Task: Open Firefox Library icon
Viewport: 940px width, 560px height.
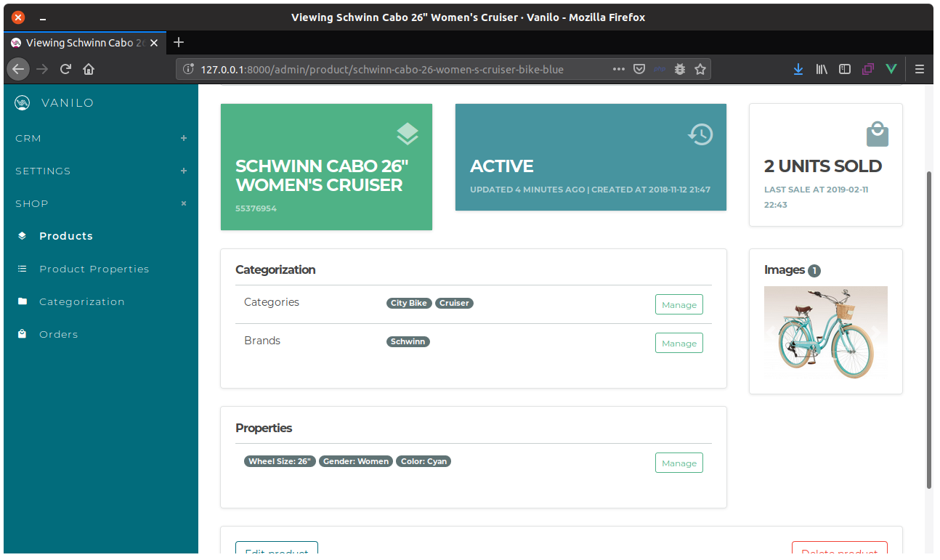Action: coord(822,69)
